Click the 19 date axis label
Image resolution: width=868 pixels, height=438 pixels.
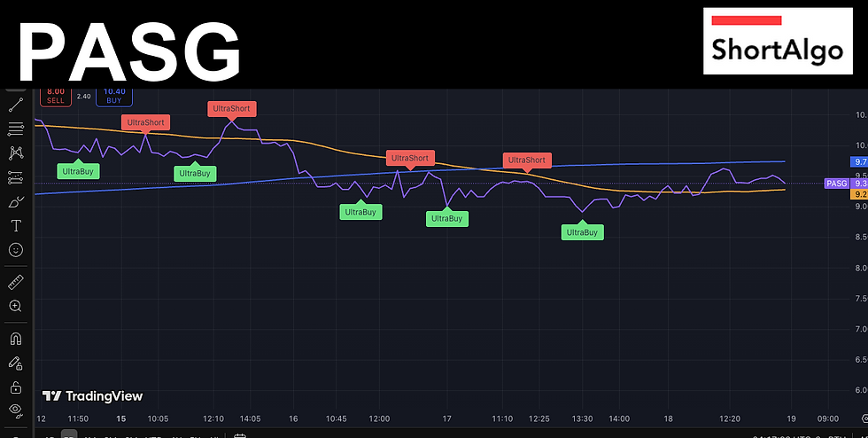[x=791, y=418]
